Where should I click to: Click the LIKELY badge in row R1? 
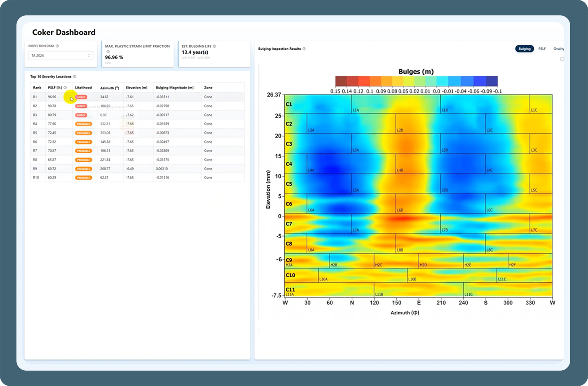(x=81, y=97)
